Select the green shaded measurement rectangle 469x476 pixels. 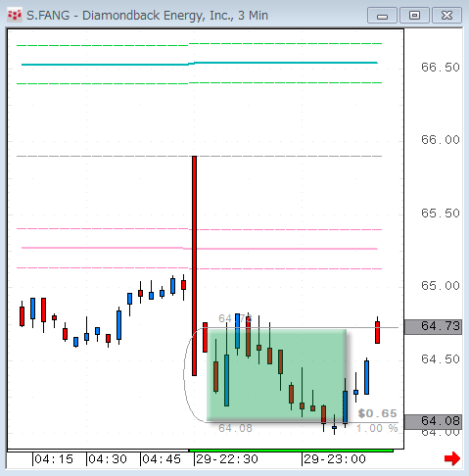pyautogui.click(x=276, y=375)
